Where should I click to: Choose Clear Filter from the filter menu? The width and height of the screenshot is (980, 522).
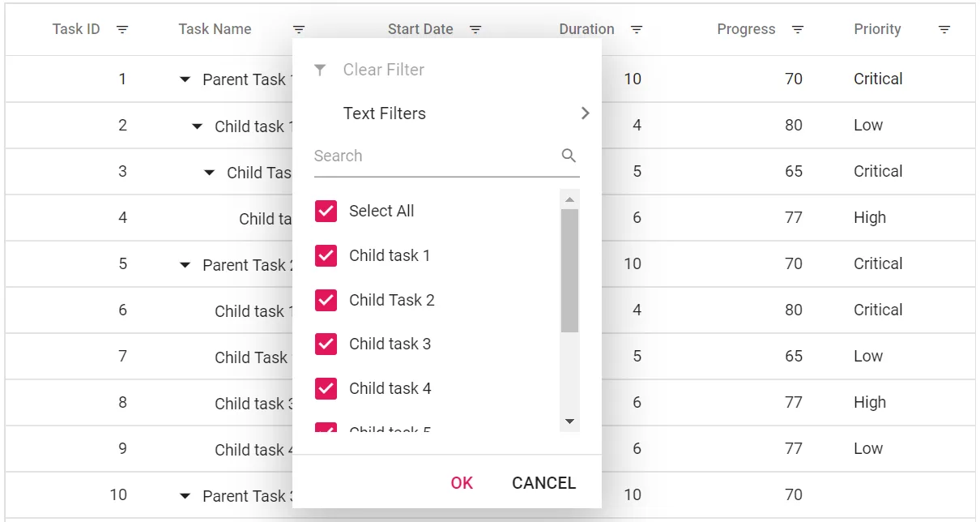383,70
